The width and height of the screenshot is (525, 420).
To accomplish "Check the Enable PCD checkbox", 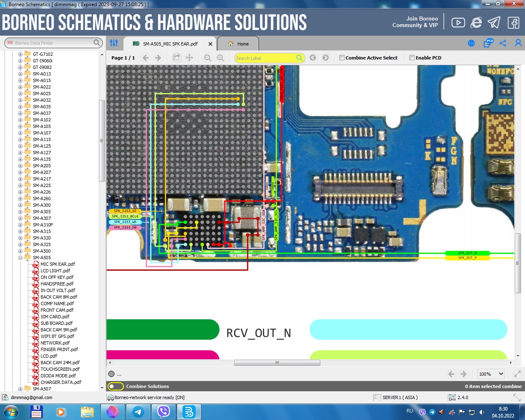I will click(x=412, y=58).
